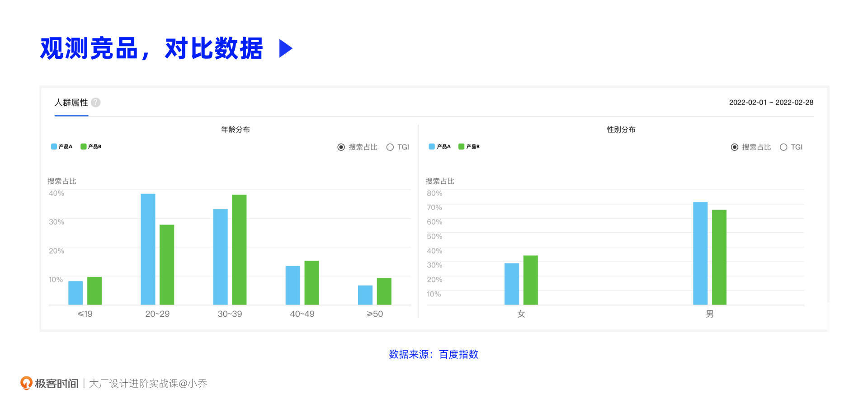Viewport: 868px width, 403px height.
Task: Click the blue play triangle after the title
Action: coord(285,48)
